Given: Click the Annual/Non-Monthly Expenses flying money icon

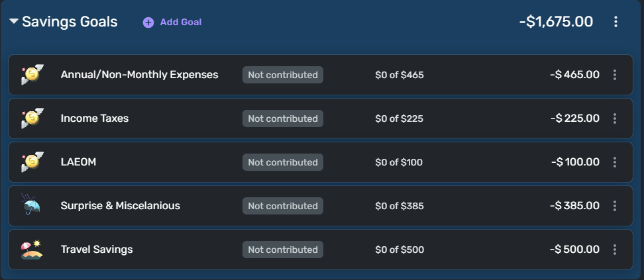Looking at the screenshot, I should tap(32, 75).
